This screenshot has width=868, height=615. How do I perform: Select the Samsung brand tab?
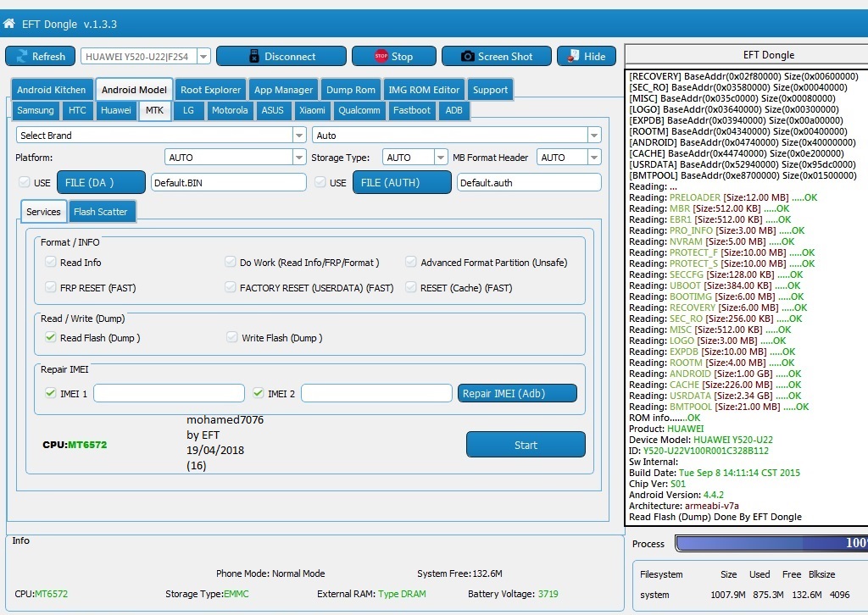(36, 110)
